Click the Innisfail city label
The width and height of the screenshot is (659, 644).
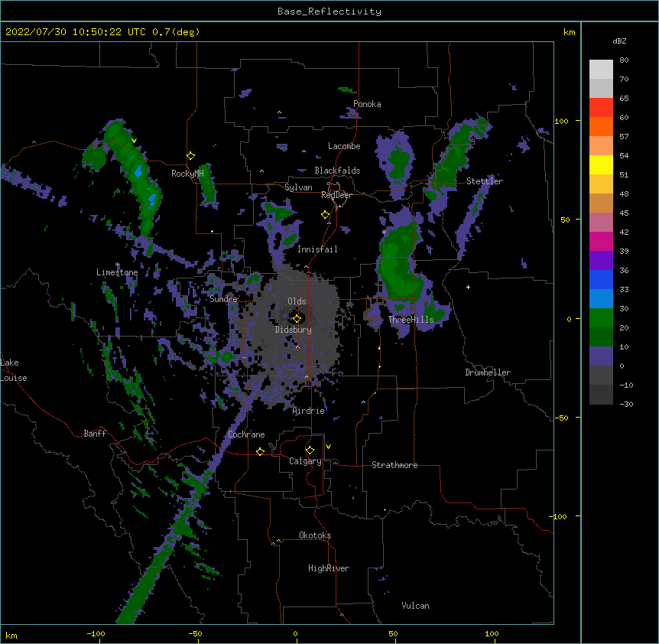tap(317, 249)
